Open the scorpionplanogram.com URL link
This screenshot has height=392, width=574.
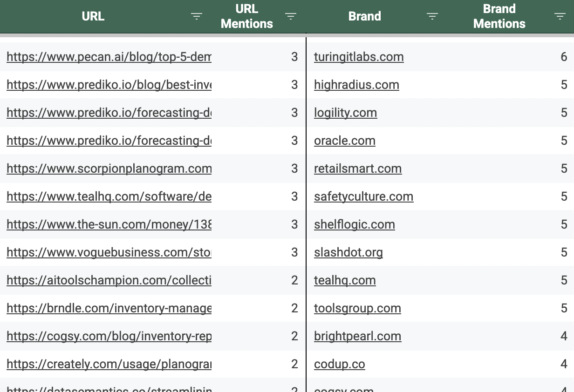(109, 169)
